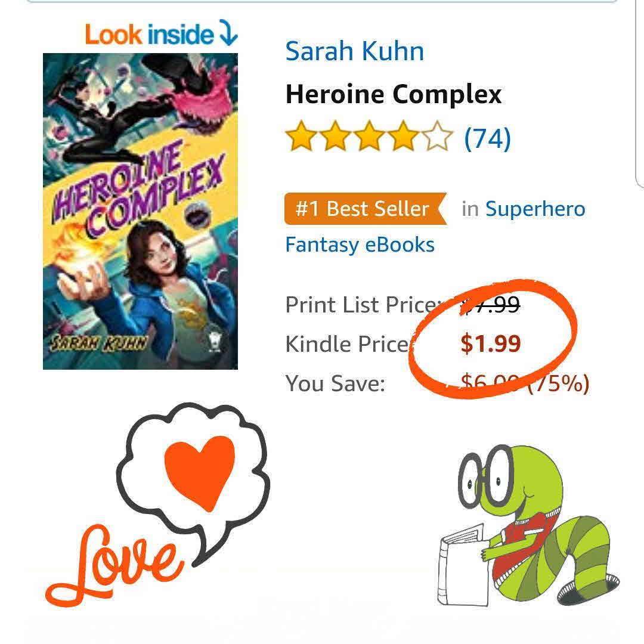This screenshot has width=644, height=644.
Task: Open author Sarah Kuhn's page
Action: click(x=354, y=51)
